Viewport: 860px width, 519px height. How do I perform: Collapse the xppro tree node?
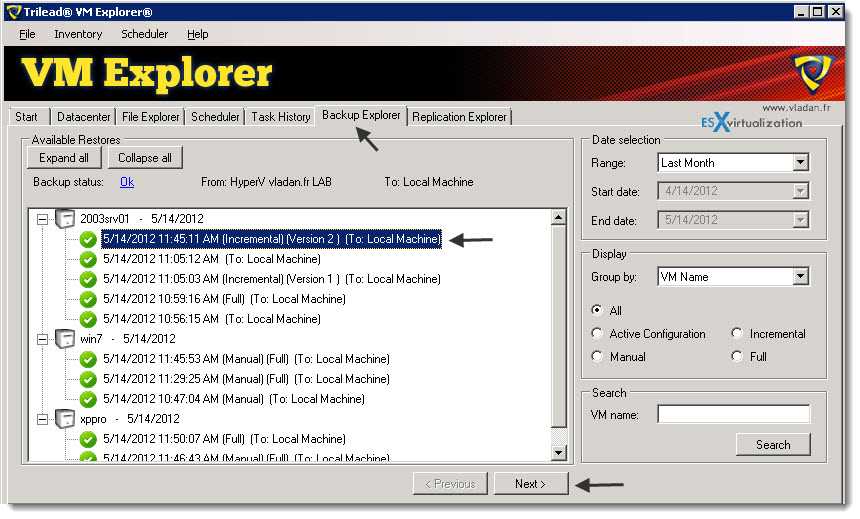(x=42, y=420)
